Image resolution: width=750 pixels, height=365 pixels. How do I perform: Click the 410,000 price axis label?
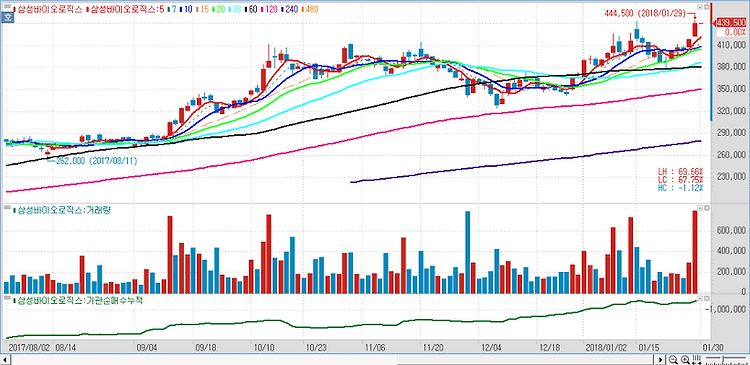click(732, 45)
